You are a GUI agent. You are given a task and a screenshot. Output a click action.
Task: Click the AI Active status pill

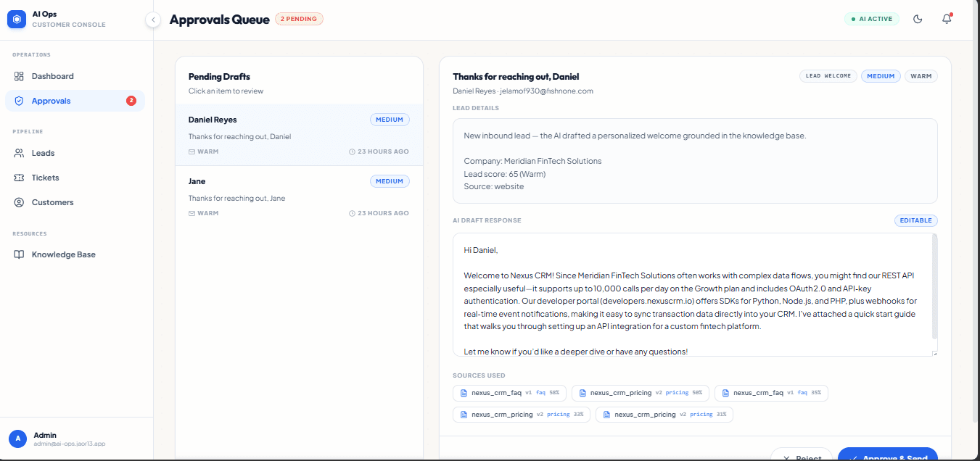coord(872,19)
